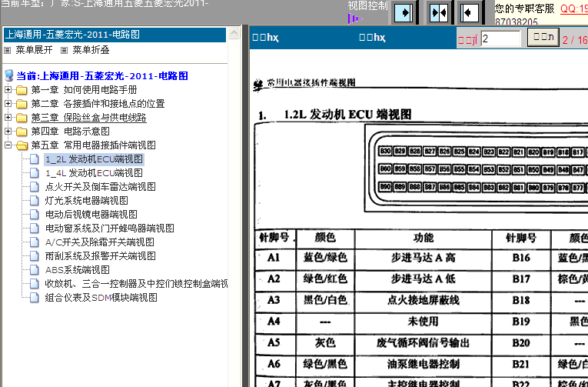
Task: Open 雨刮系统及报警开关端视图 page
Action: (x=100, y=256)
